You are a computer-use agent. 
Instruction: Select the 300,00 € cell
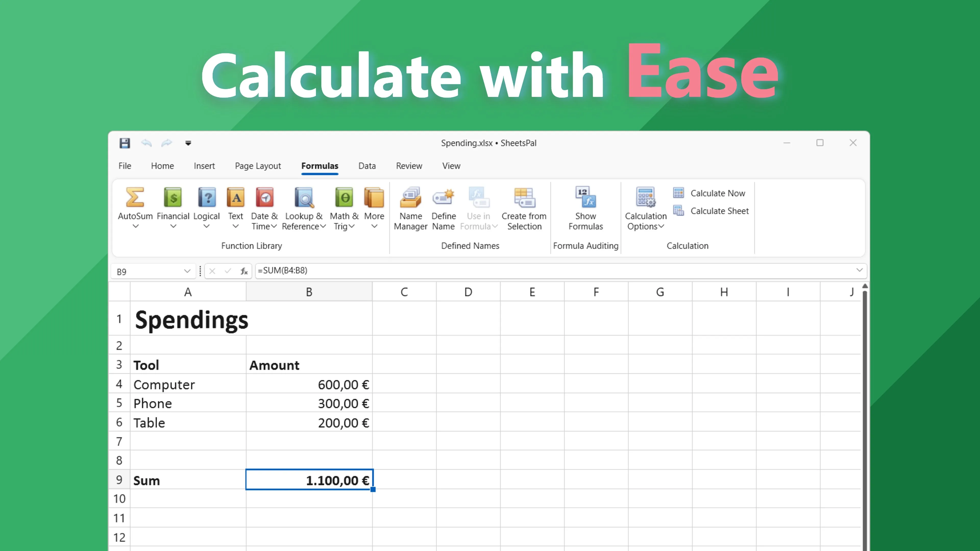tap(309, 403)
